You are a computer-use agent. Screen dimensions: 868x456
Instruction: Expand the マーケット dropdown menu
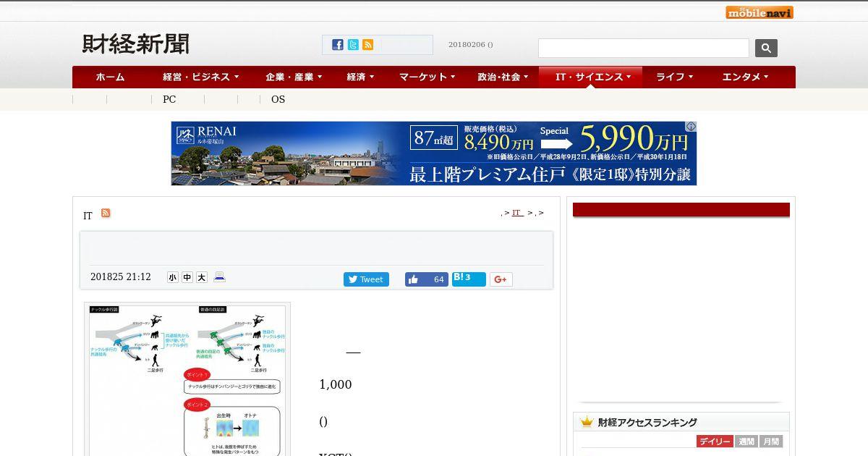point(427,77)
